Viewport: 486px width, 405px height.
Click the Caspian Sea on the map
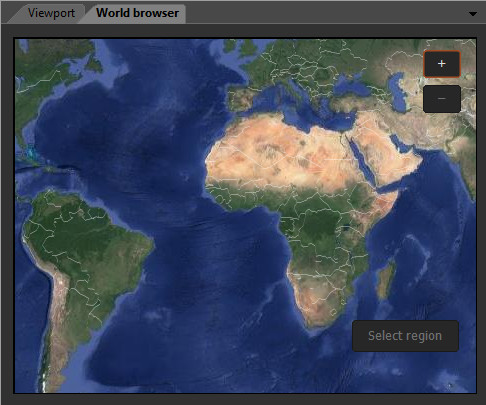point(398,92)
